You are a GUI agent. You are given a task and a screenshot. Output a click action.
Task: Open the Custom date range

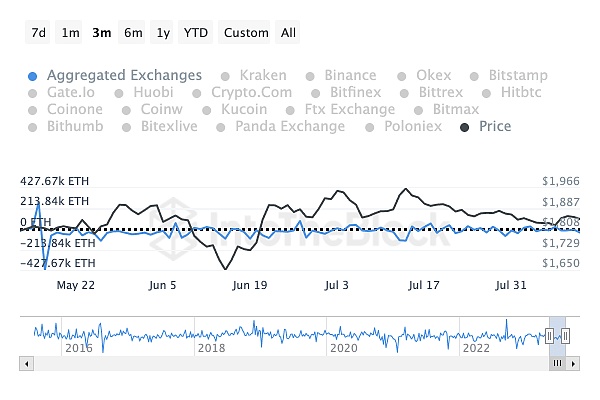[x=246, y=32]
